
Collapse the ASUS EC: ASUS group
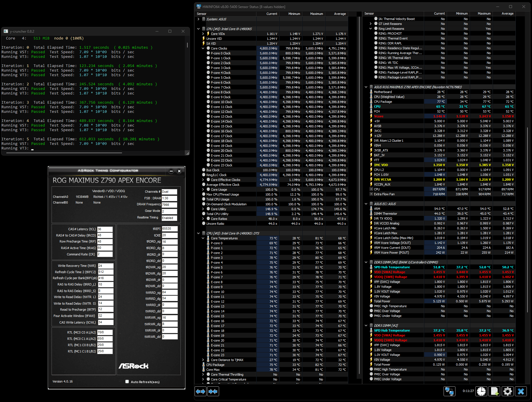click(x=366, y=204)
